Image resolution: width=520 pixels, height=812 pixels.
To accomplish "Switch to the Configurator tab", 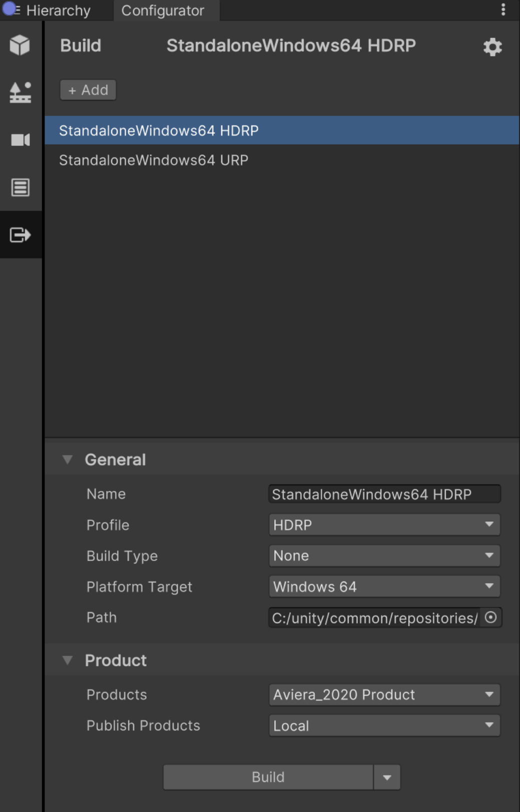I will point(165,10).
